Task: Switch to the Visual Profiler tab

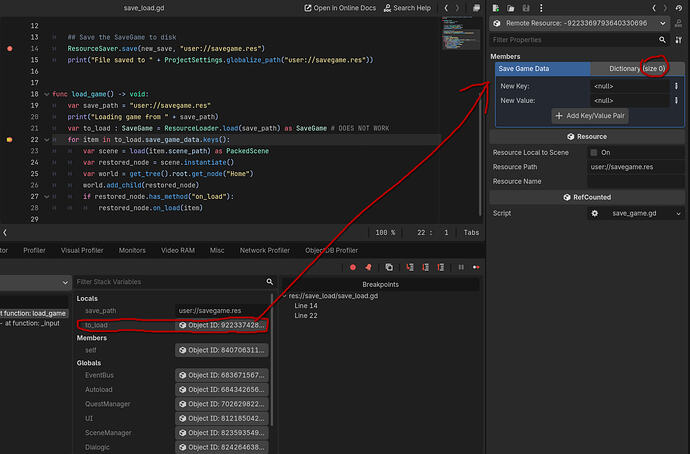Action: coord(80,249)
